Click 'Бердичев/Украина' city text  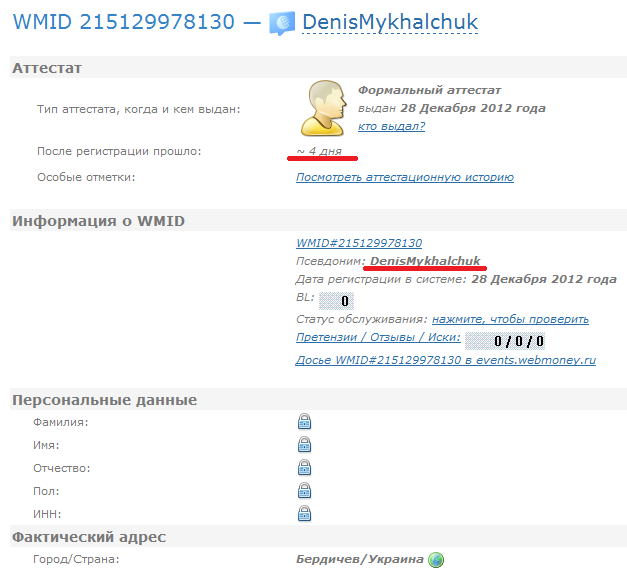point(359,559)
